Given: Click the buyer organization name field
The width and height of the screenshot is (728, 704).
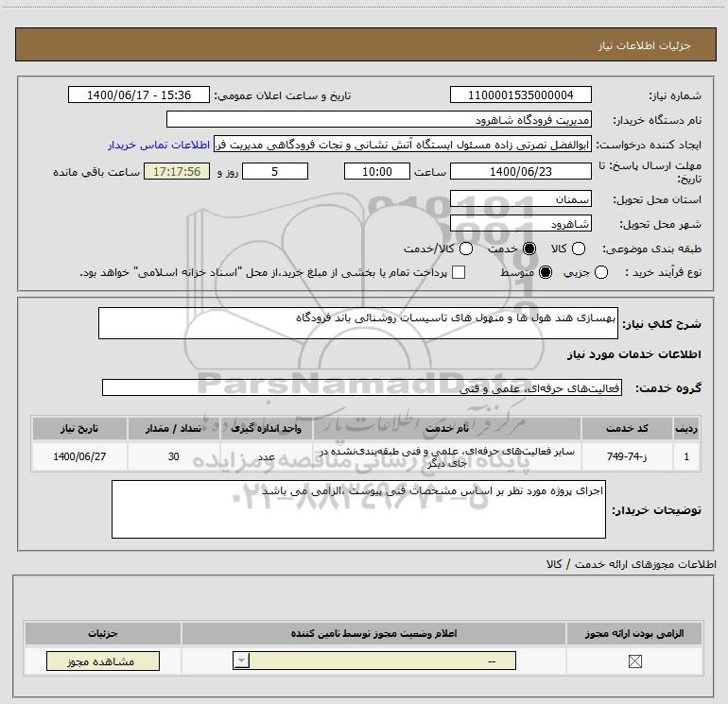Looking at the screenshot, I should click(379, 120).
